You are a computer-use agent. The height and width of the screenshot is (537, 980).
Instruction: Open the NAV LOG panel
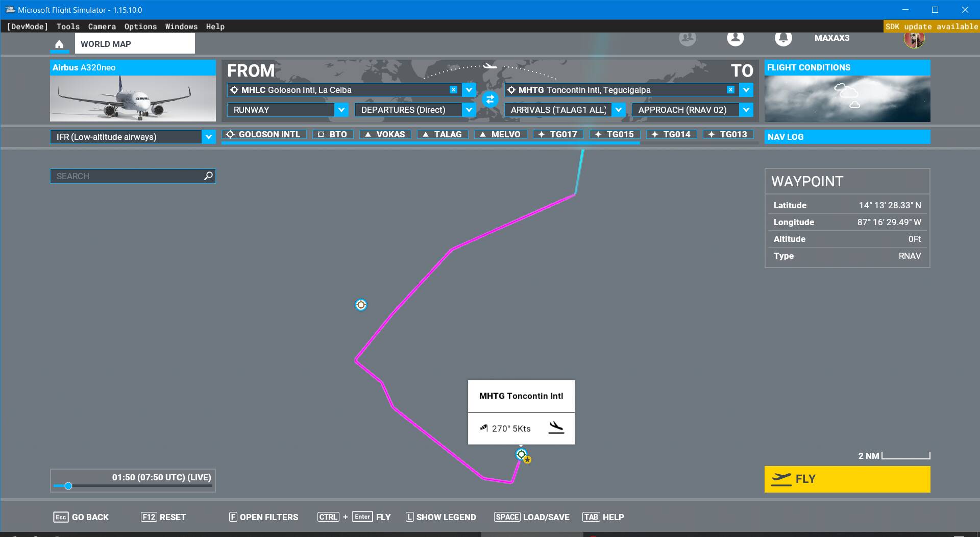pos(847,137)
